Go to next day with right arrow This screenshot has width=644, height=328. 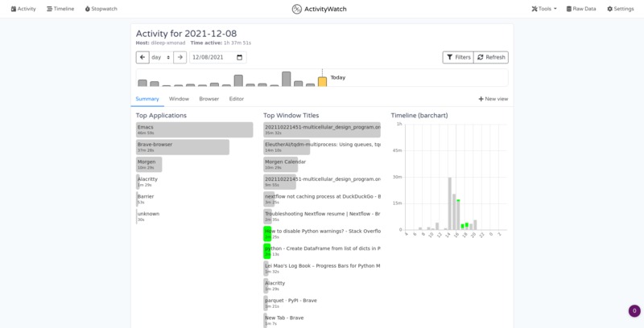click(180, 57)
